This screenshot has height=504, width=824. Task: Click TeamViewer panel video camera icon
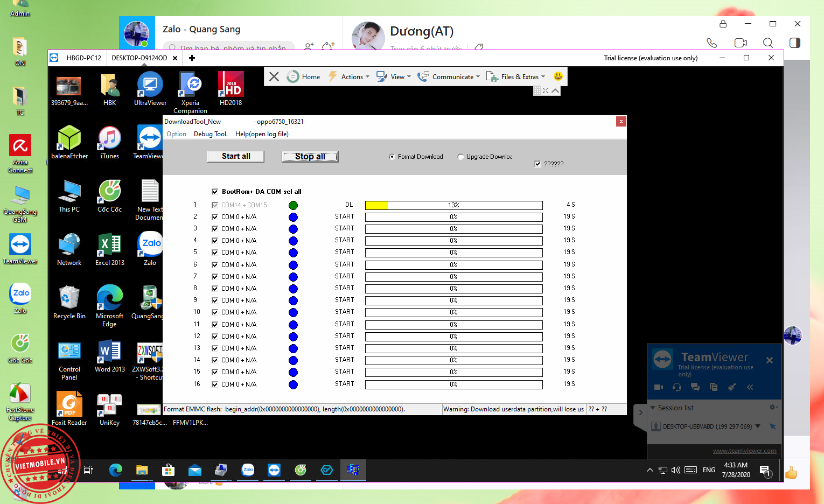pos(659,387)
